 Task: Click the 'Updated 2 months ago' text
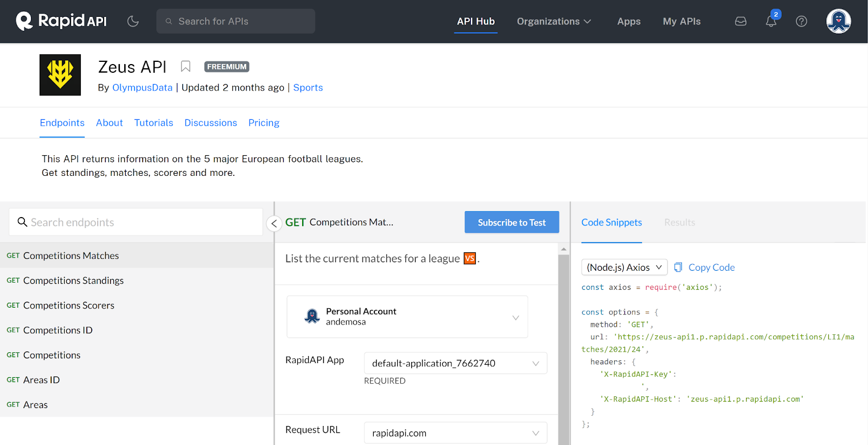point(233,87)
